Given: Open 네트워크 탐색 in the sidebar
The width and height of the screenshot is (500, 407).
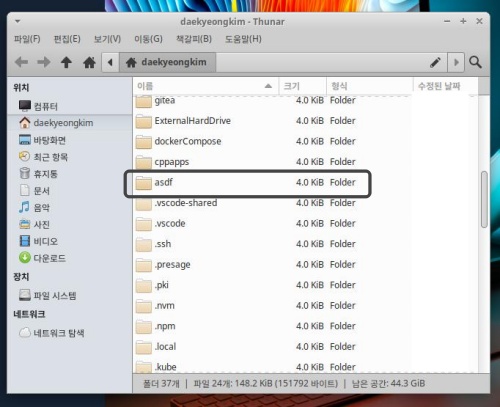Looking at the screenshot, I should click(x=52, y=333).
